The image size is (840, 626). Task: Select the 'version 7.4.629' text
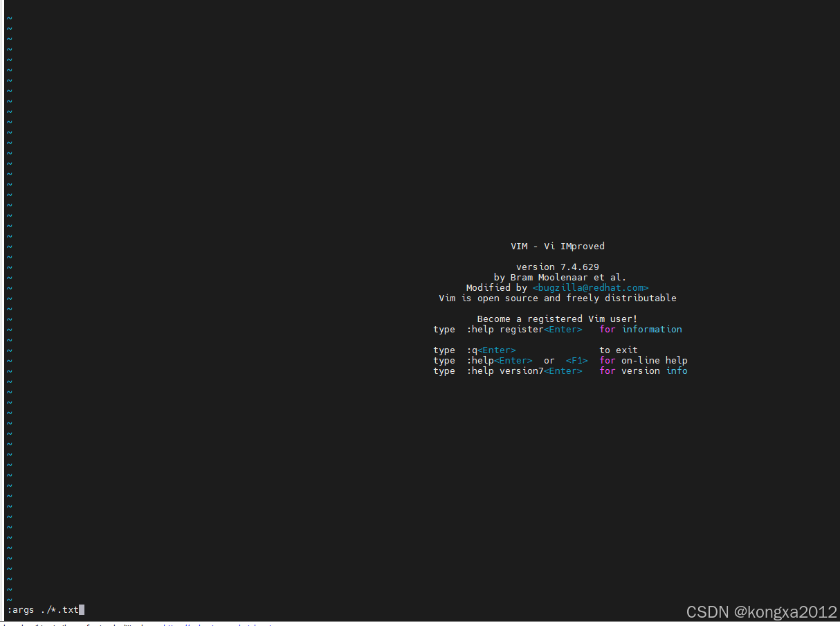coord(558,267)
